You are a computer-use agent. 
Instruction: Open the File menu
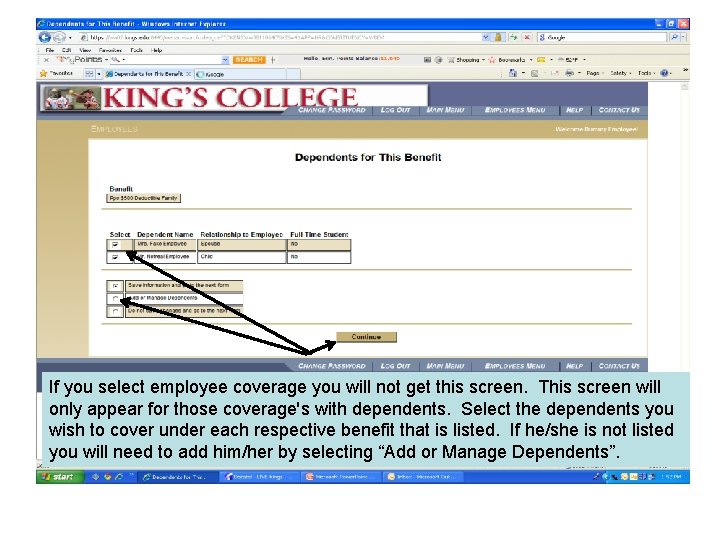coord(50,50)
